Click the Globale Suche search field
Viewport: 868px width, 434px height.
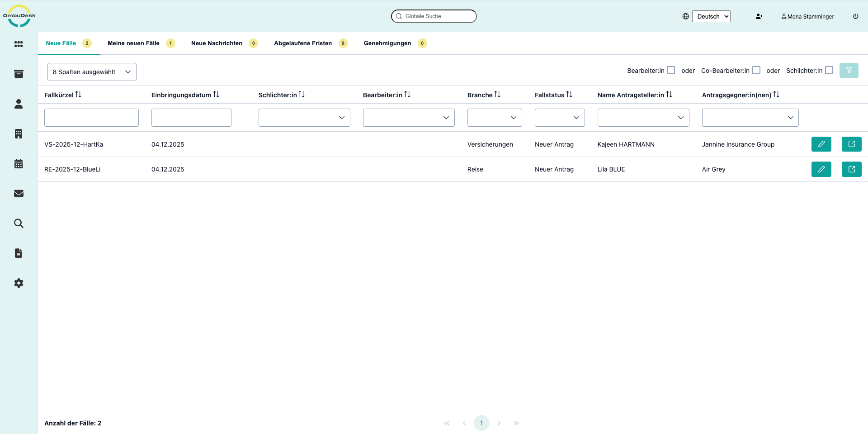[434, 16]
